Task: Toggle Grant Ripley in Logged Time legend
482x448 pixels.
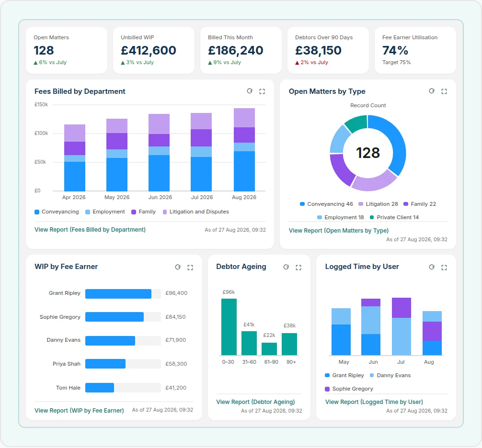Action: [x=344, y=376]
